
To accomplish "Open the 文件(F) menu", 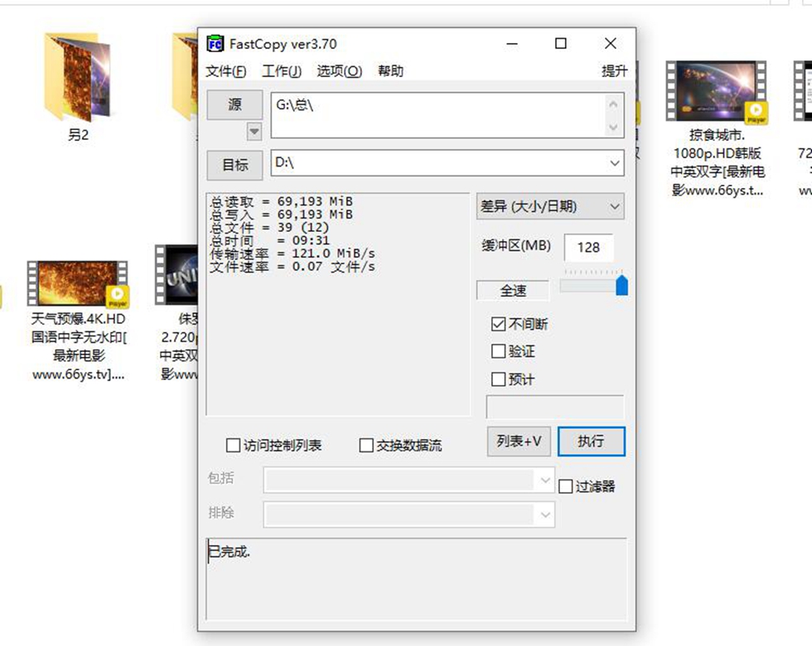I will click(x=225, y=71).
